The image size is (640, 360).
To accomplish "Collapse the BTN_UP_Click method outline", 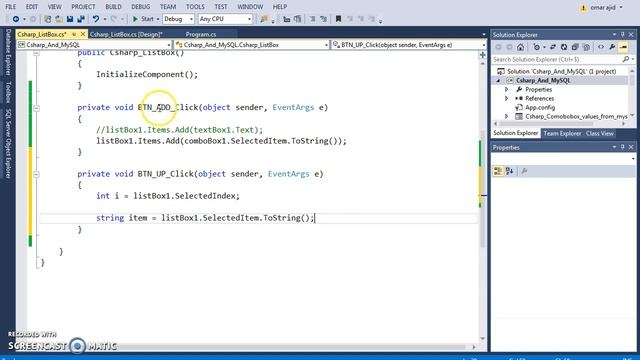I will point(36,174).
